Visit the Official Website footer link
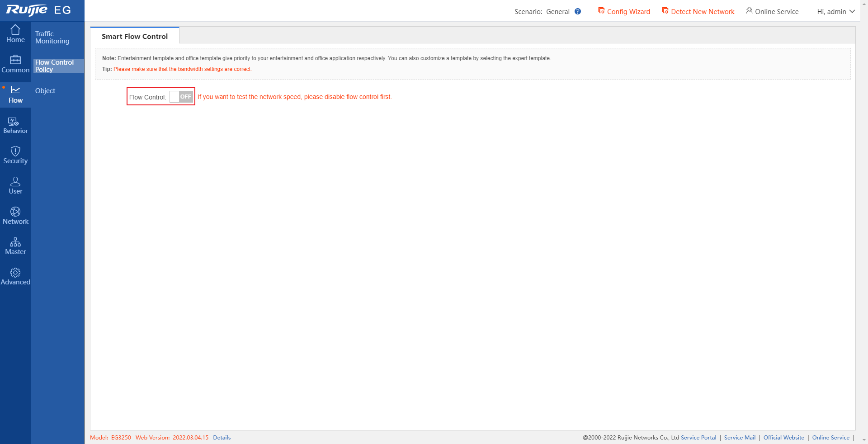 (783, 438)
